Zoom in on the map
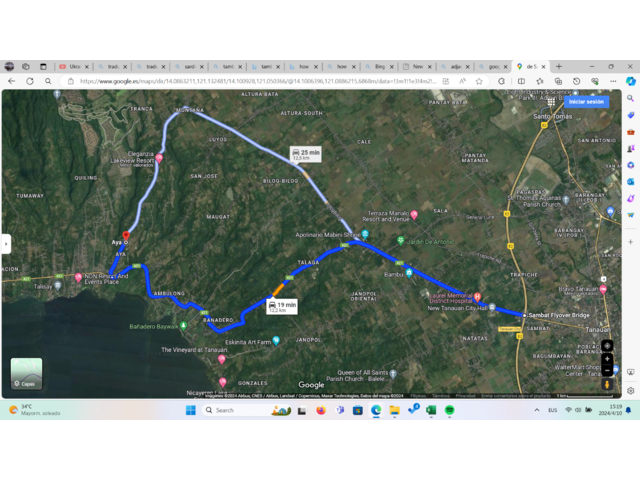 pyautogui.click(x=607, y=358)
